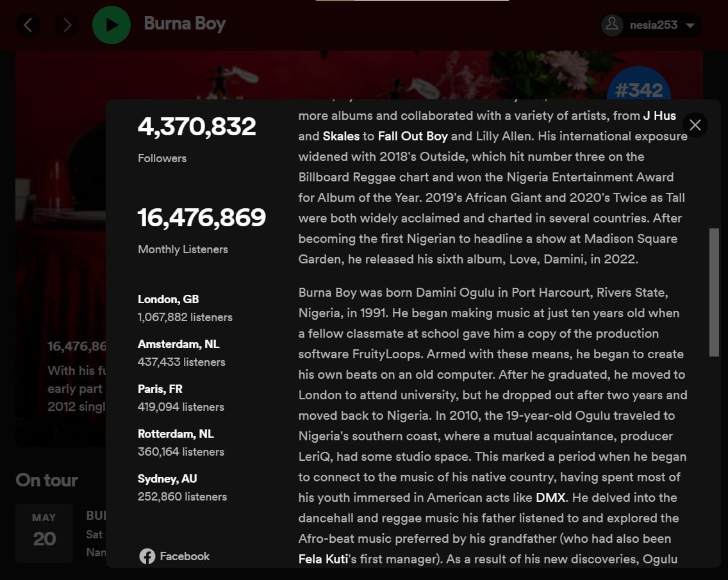This screenshot has width=728, height=580.
Task: Open the nesia253 account dropdown
Action: [651, 25]
